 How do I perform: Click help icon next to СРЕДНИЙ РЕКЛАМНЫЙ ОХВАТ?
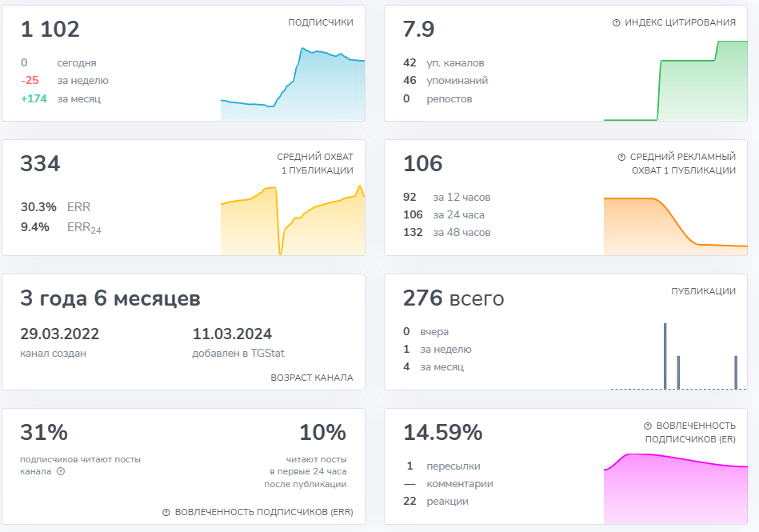coord(621,158)
